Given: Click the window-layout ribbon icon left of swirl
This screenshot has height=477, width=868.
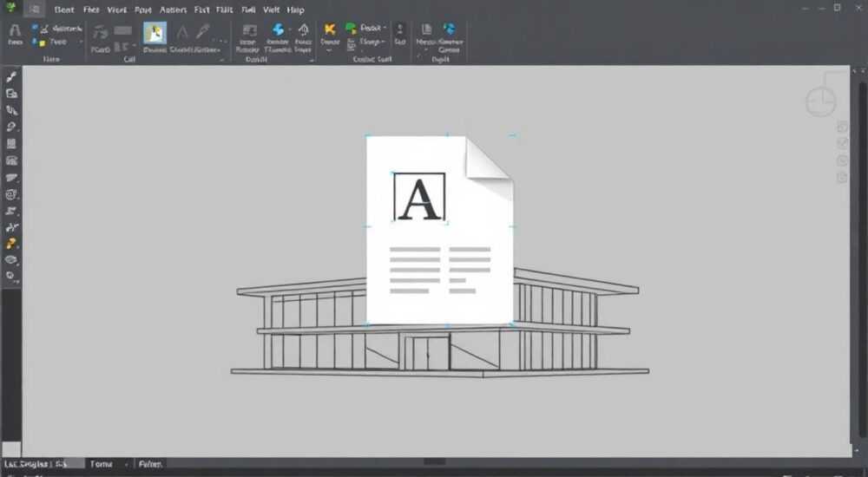Looking at the screenshot, I should pos(250,29).
